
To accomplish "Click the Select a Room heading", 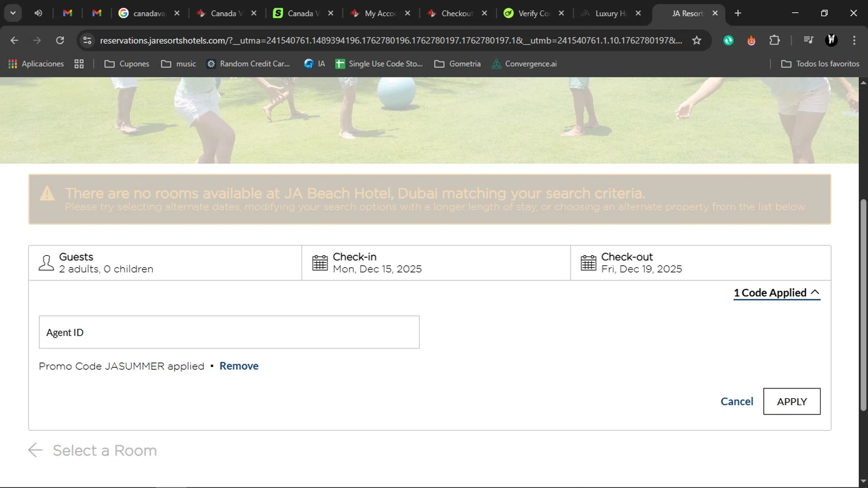I will pyautogui.click(x=105, y=450).
